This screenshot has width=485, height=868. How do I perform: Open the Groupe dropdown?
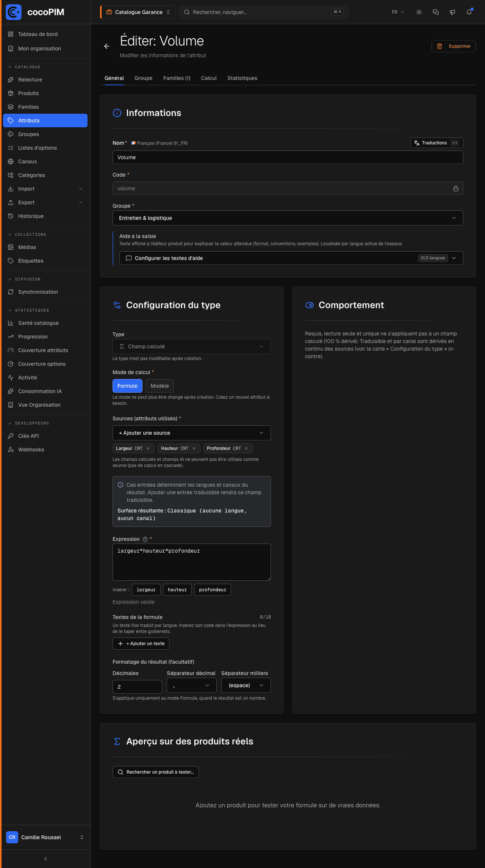click(288, 218)
